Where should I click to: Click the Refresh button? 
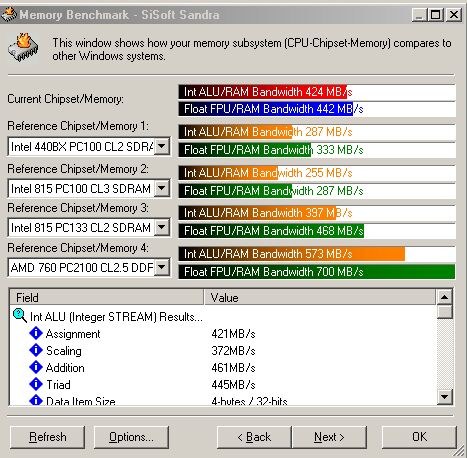pyautogui.click(x=47, y=437)
